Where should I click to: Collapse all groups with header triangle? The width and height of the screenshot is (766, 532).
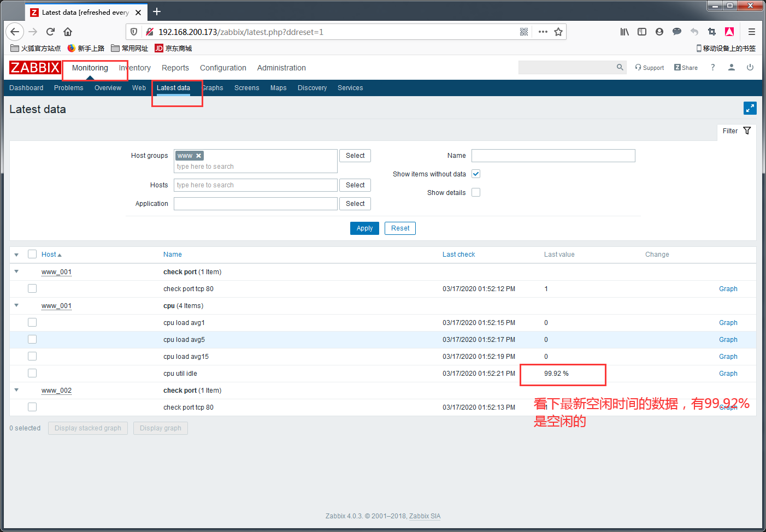click(x=16, y=255)
